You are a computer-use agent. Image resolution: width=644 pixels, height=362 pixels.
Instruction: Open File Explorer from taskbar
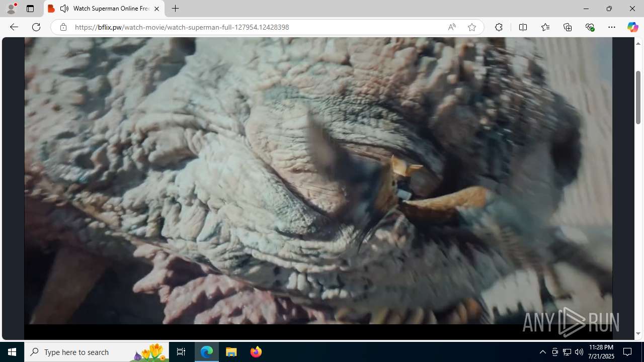click(x=231, y=352)
